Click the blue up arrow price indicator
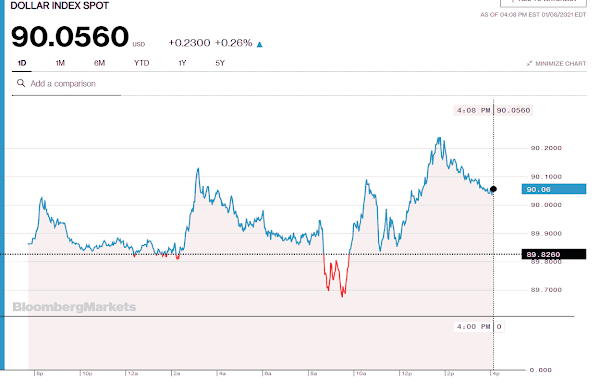 tap(259, 44)
